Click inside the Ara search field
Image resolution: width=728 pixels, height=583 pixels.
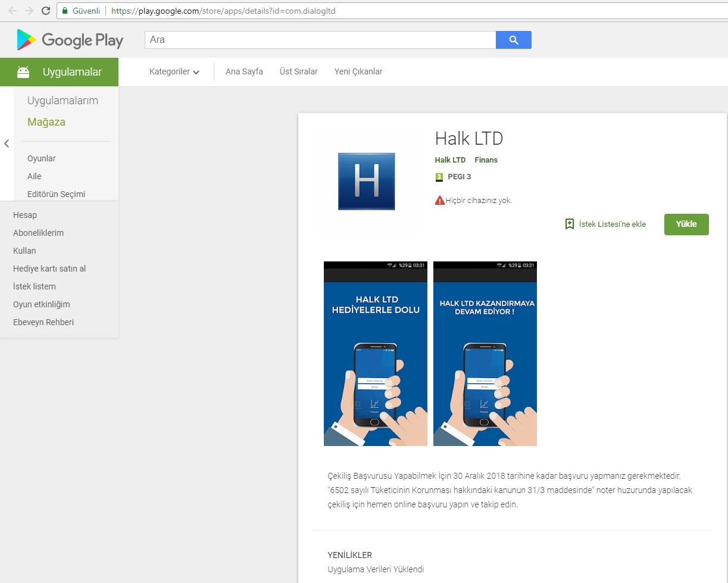(x=320, y=40)
